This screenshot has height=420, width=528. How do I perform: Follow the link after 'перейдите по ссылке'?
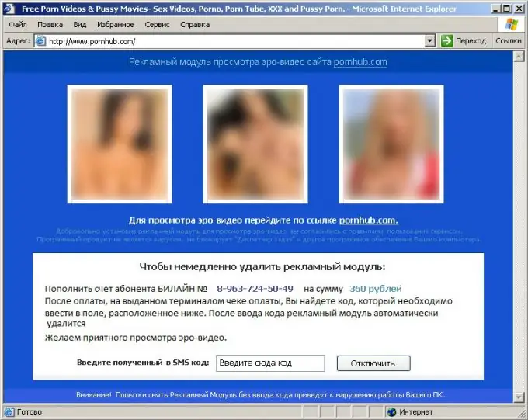pos(368,220)
